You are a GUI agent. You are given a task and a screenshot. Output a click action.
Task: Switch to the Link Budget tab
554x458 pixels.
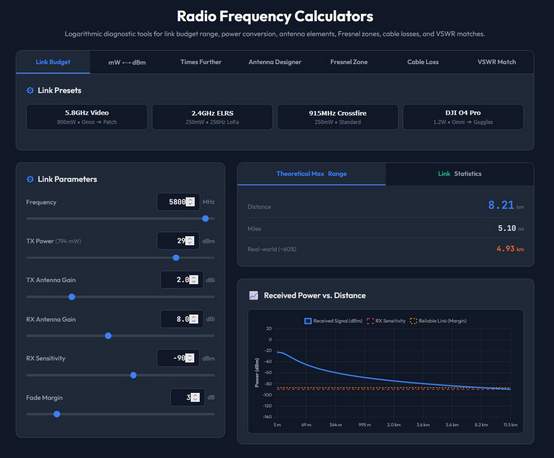click(53, 62)
